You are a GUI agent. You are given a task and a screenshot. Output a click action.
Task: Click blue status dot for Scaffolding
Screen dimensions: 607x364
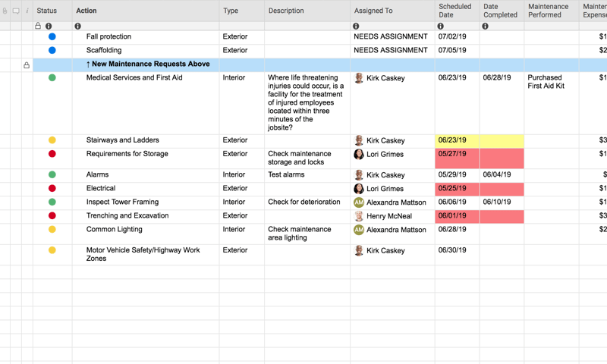click(x=52, y=50)
